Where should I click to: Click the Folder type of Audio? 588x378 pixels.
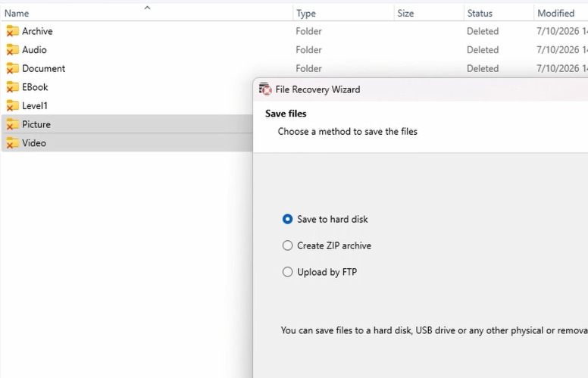point(308,50)
